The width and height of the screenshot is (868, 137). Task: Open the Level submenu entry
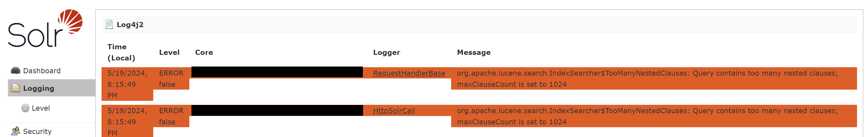(41, 108)
